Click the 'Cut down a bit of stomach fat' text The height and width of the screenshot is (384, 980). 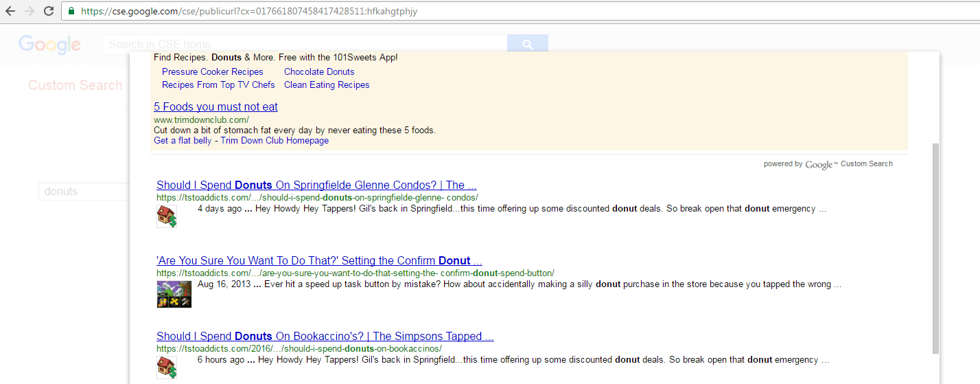click(x=294, y=130)
